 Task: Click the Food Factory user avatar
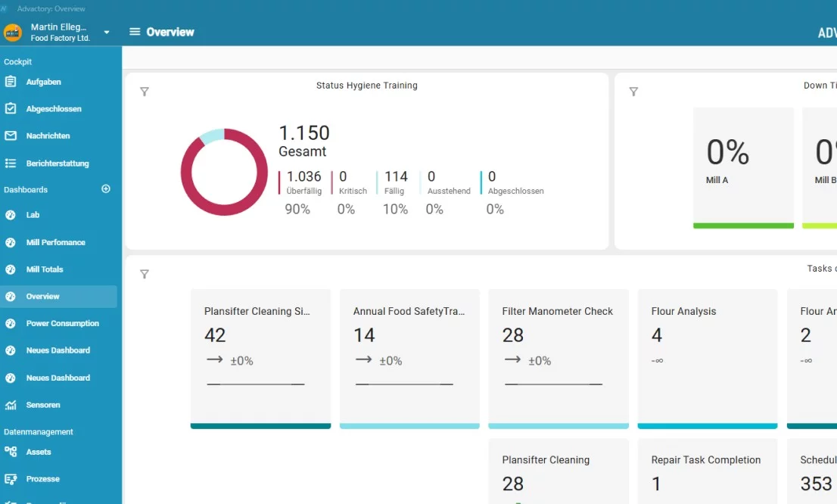coord(12,33)
